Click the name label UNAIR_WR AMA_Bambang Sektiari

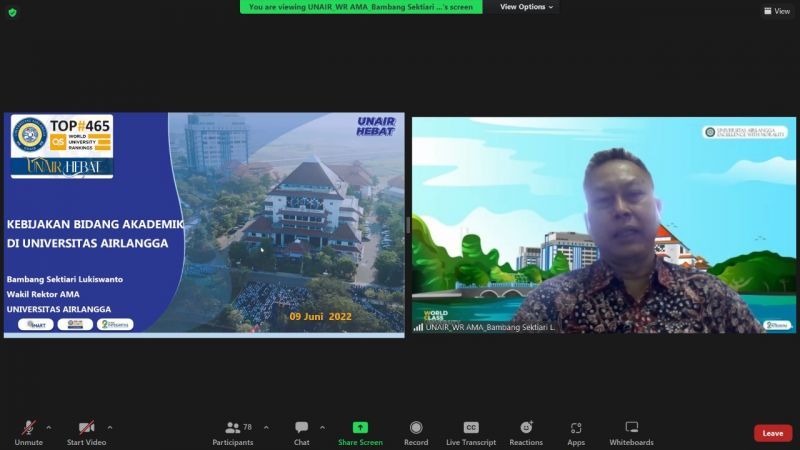(x=490, y=327)
